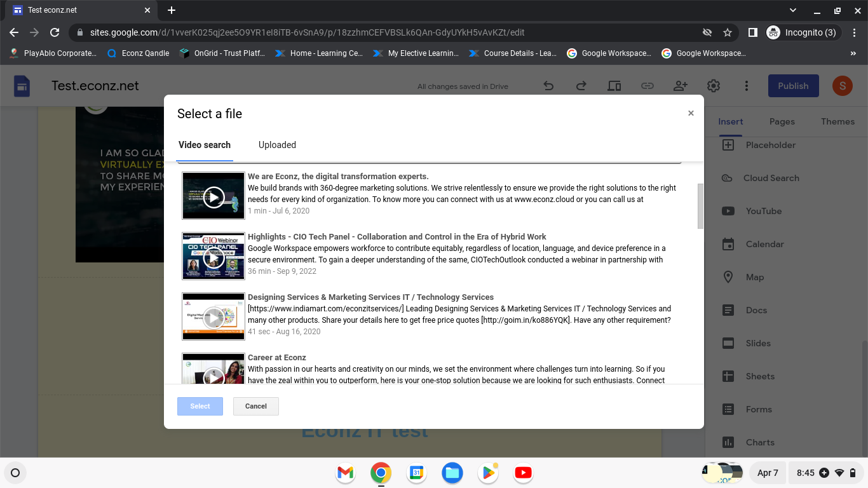Image resolution: width=868 pixels, height=488 pixels.
Task: Select the Designing Services video thumbnail
Action: coord(214,316)
